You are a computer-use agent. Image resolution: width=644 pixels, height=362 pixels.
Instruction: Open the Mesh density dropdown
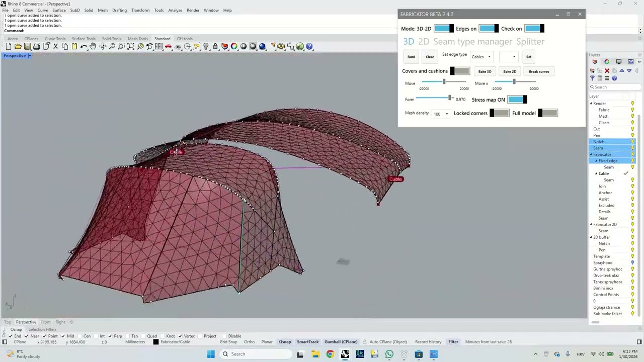tap(441, 114)
